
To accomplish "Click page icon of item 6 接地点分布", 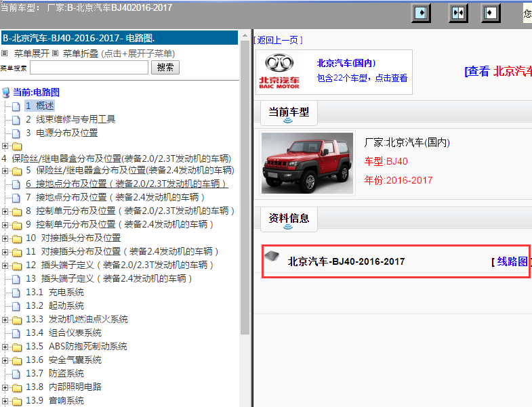I will 16,184.
